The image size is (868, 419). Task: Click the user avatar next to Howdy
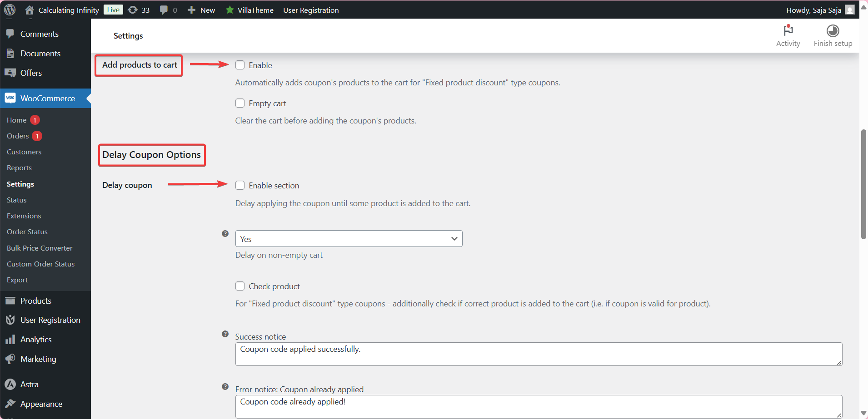850,10
